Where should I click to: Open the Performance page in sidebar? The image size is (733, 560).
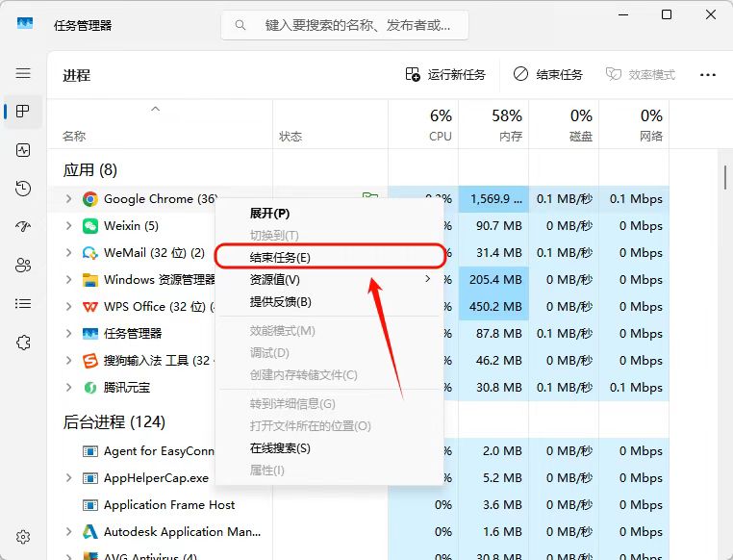pyautogui.click(x=23, y=150)
